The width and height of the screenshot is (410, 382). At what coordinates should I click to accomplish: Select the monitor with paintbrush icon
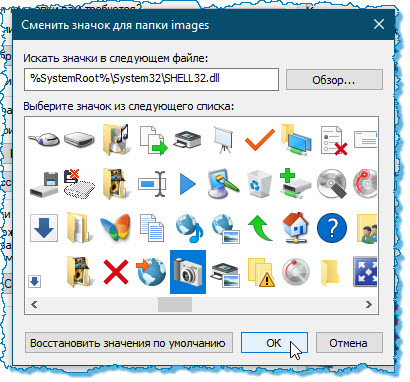(223, 183)
